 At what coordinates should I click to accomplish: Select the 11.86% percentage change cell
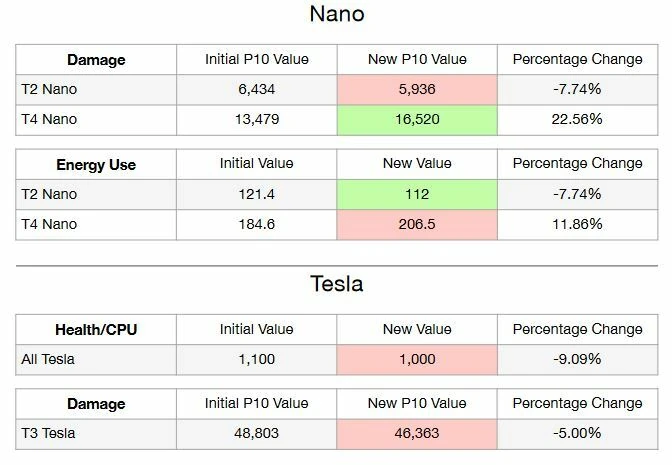click(577, 224)
